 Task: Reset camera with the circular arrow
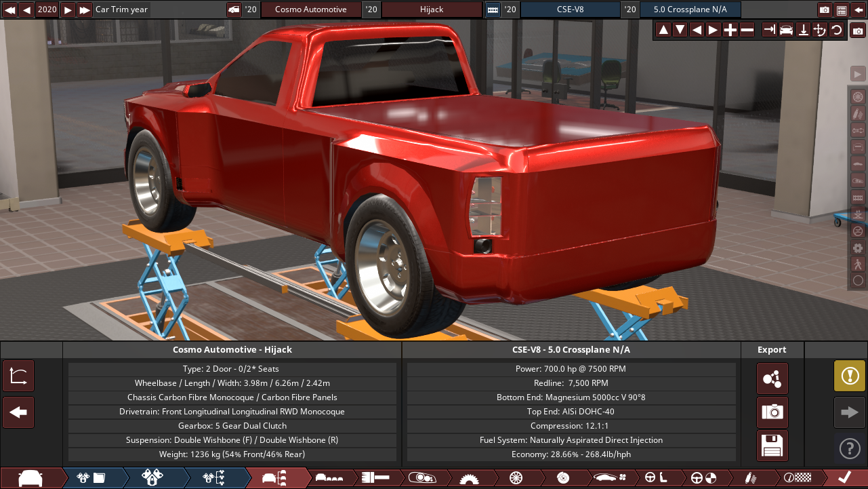837,30
